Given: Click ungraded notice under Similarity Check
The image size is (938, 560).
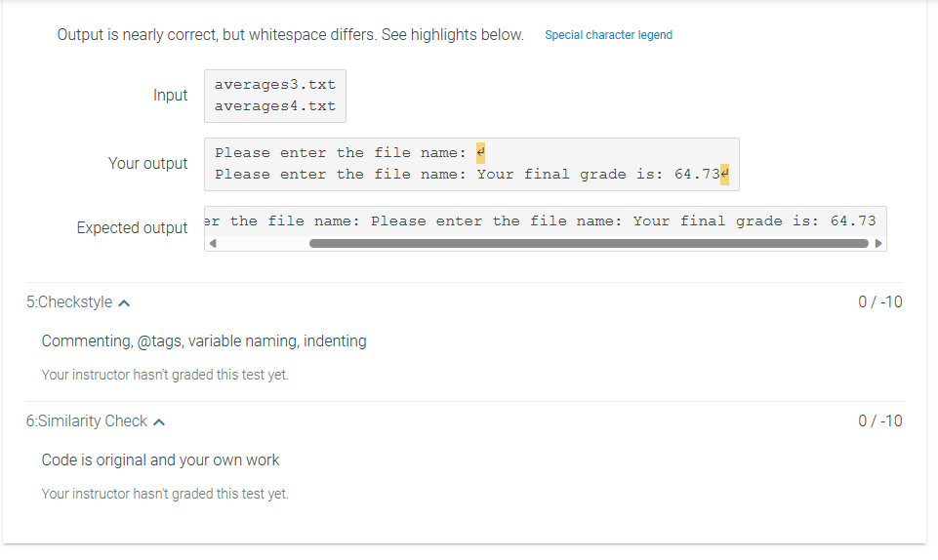Looking at the screenshot, I should (x=165, y=495).
